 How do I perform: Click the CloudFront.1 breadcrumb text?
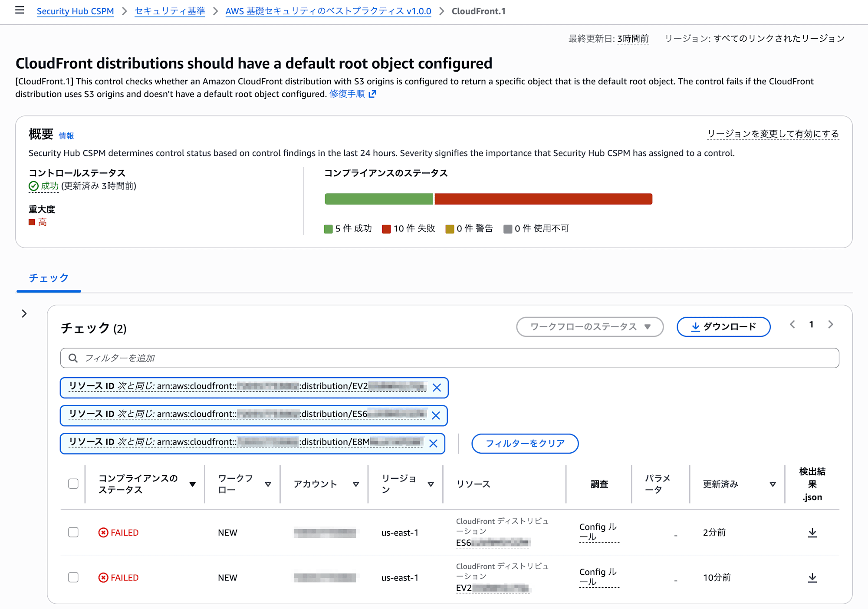478,11
